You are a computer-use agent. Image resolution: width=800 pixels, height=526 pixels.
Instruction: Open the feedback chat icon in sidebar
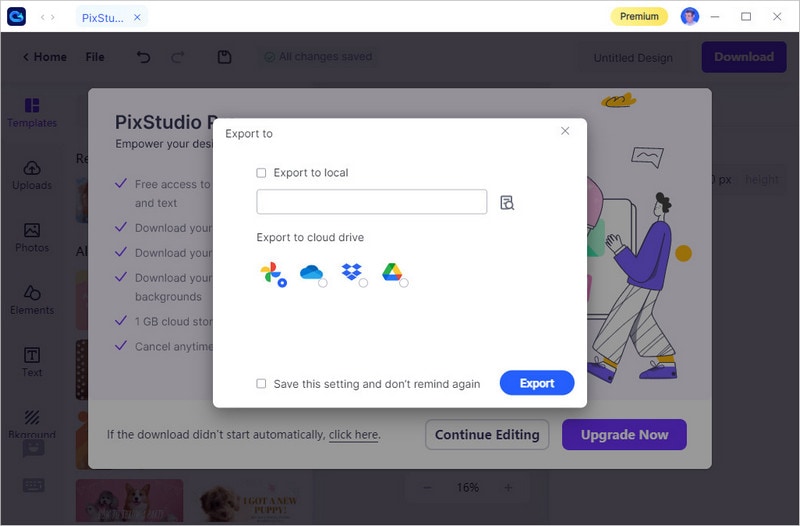(33, 448)
